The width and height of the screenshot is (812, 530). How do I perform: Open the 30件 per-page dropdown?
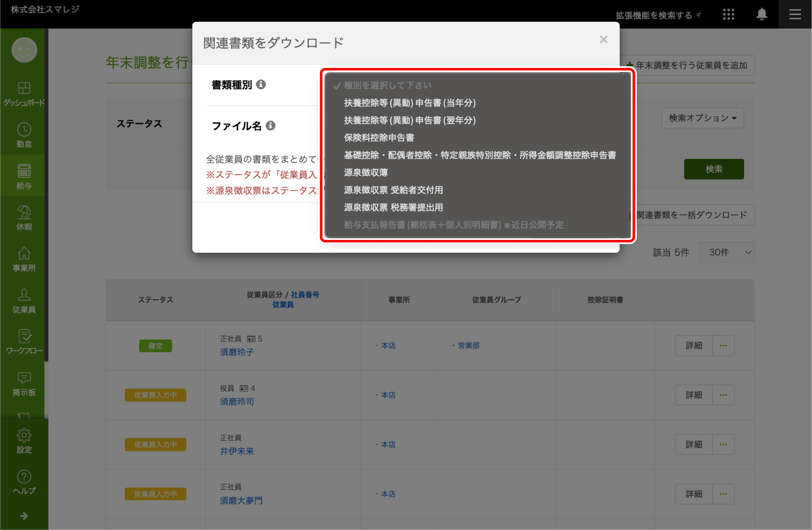click(727, 252)
